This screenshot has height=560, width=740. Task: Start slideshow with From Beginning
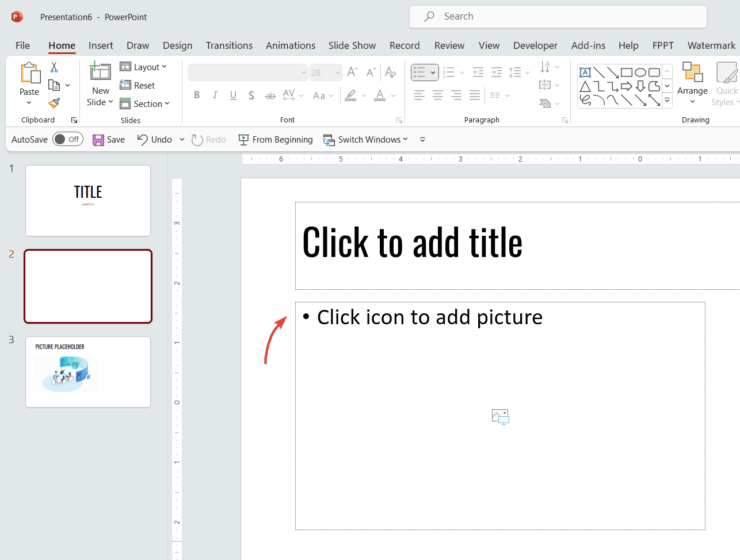click(275, 139)
